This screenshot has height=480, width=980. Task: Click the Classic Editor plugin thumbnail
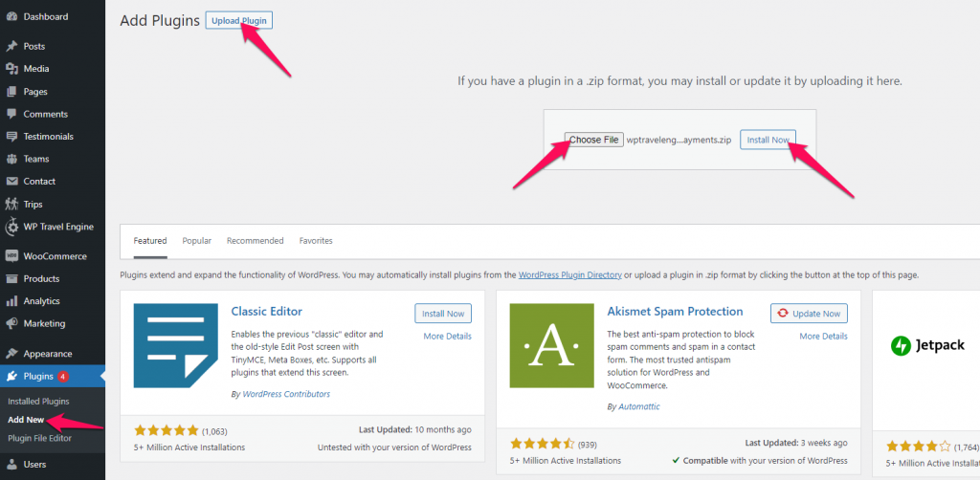click(x=176, y=346)
